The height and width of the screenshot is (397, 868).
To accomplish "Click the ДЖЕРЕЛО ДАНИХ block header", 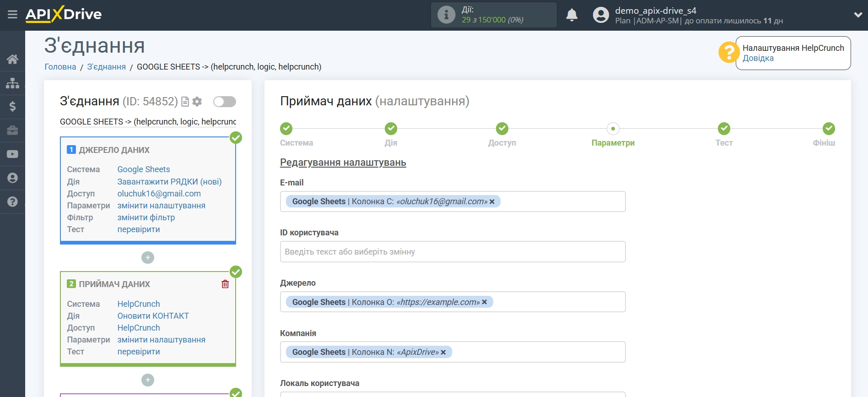I will [x=114, y=150].
